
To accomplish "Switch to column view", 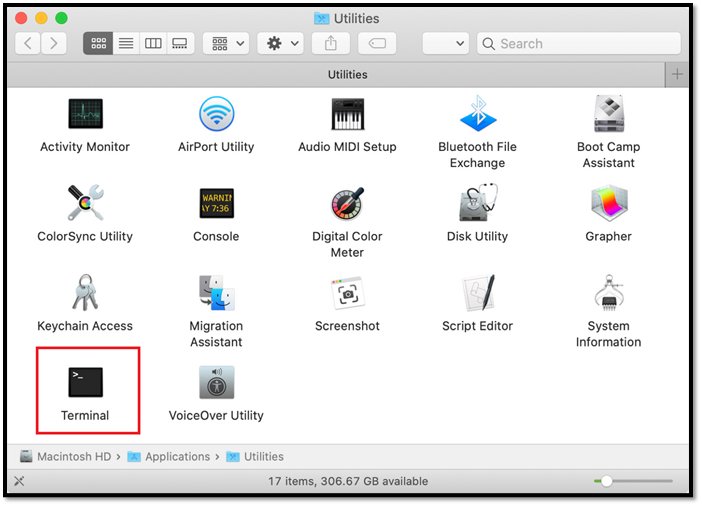I will (x=153, y=43).
